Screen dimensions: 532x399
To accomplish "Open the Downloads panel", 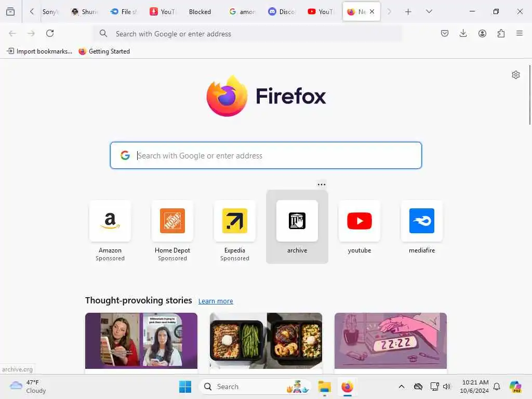I will [x=463, y=33].
